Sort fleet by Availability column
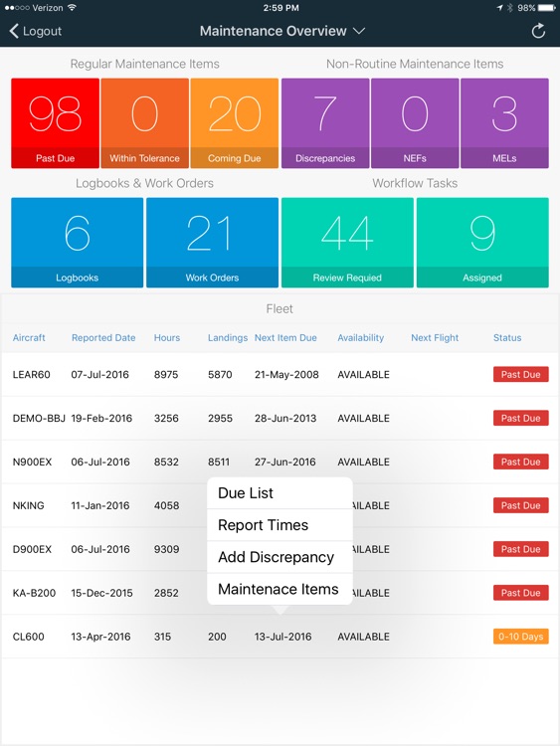This screenshot has width=560, height=746. click(x=361, y=338)
